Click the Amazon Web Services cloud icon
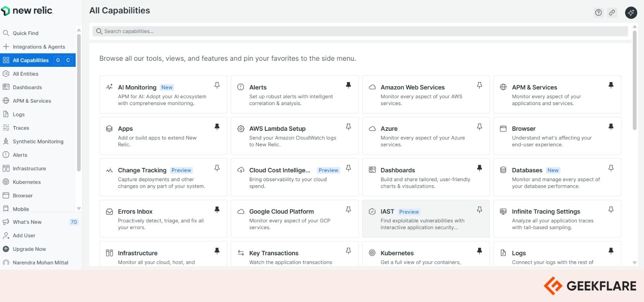Viewport: 644px width, 302px height. click(x=372, y=87)
